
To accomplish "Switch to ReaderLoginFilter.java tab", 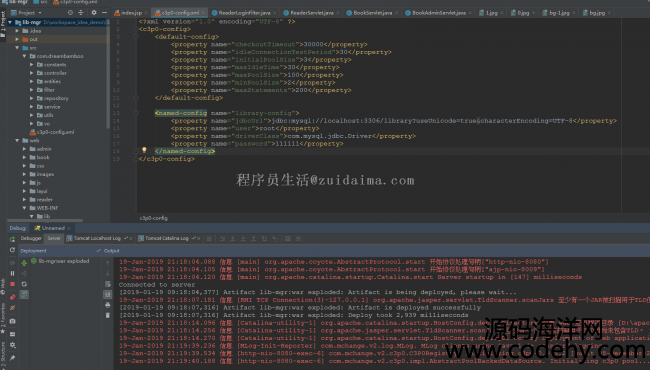I will 244,13.
